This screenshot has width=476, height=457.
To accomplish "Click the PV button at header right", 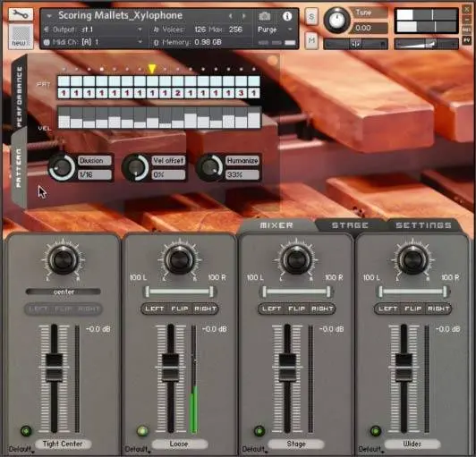I will (466, 40).
